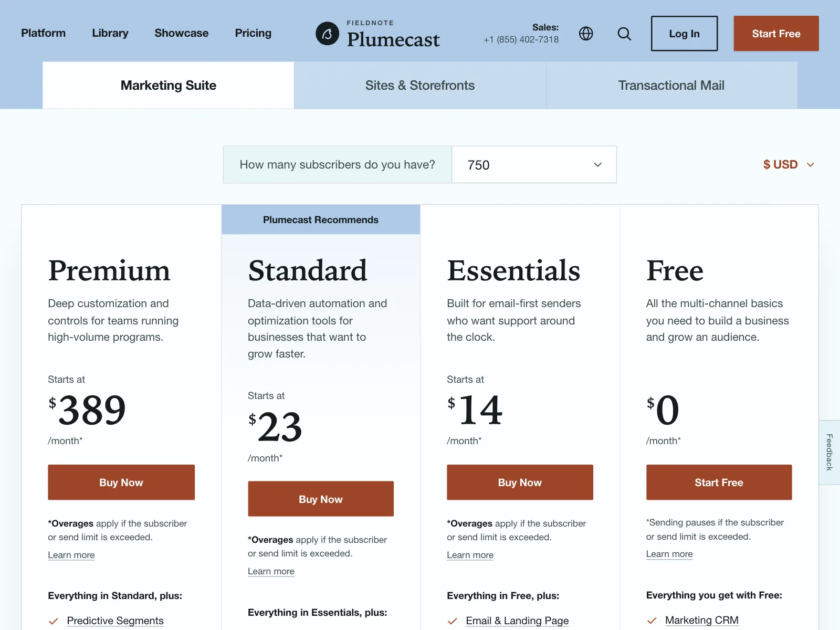The width and height of the screenshot is (840, 630).
Task: Click the Plumecast feather logo icon
Action: (x=327, y=34)
